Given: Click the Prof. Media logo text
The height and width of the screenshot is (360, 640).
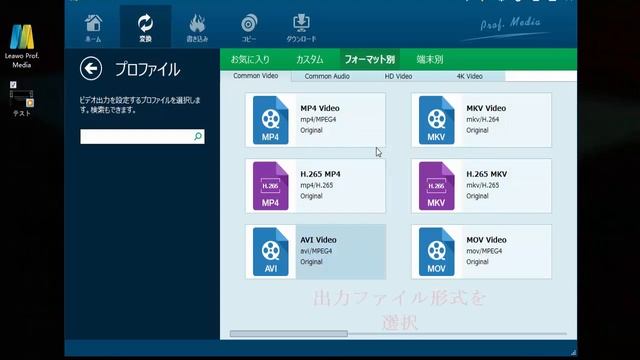Looking at the screenshot, I should click(510, 23).
